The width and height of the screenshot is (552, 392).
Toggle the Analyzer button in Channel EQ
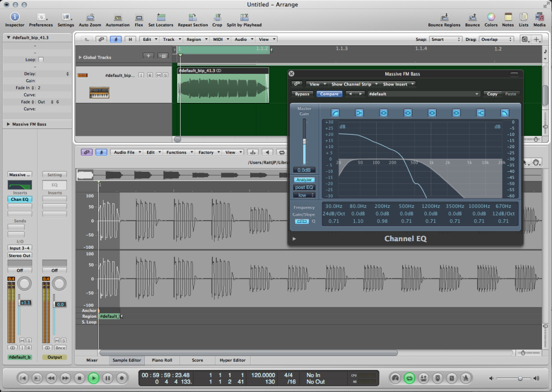(304, 180)
